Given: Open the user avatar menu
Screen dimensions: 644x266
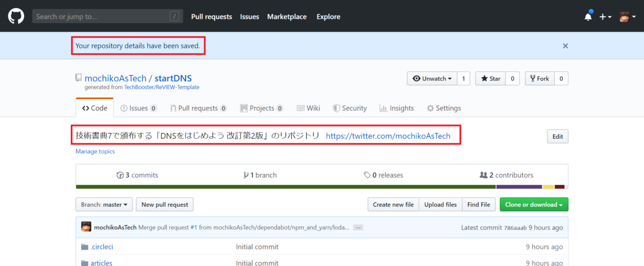Looking at the screenshot, I should (x=627, y=17).
